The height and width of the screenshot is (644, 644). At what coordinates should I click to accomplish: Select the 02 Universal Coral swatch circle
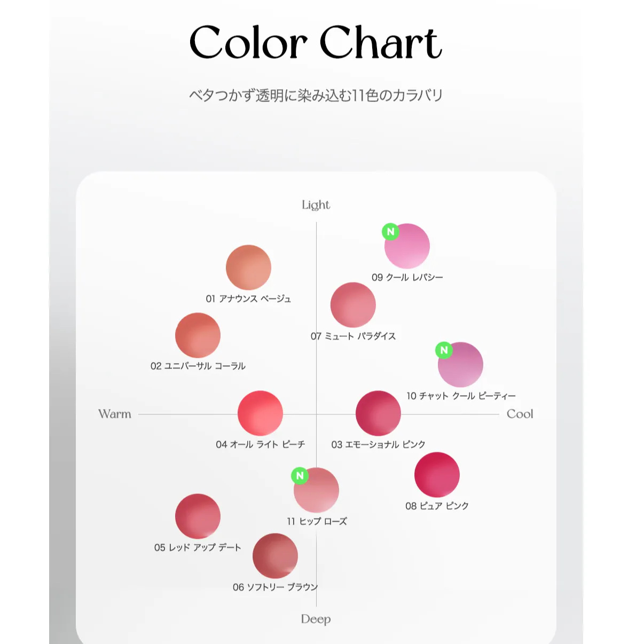(198, 335)
